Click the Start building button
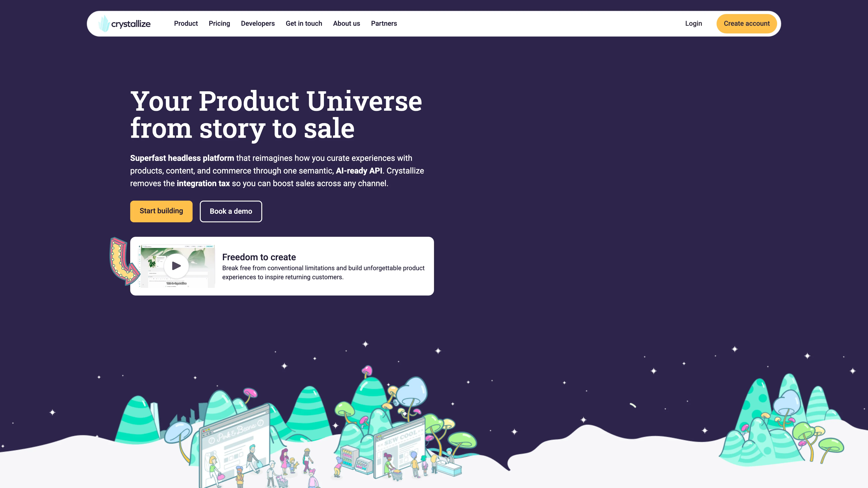 [x=161, y=211]
